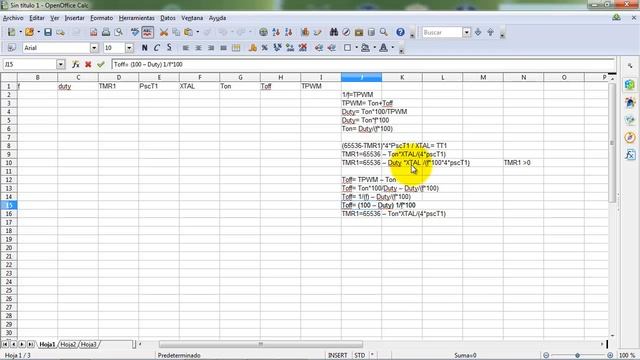Open the Background Color dropdown arrow
640x360 pixels.
pyautogui.click(x=374, y=48)
